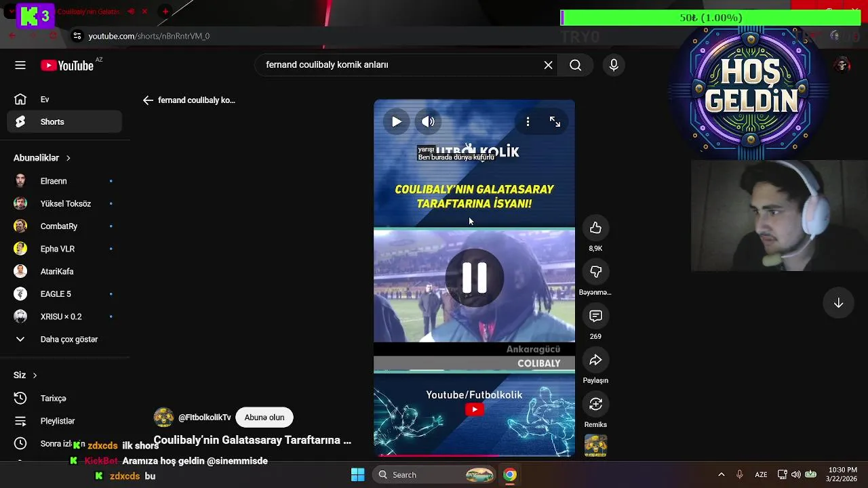Run search with magnifier button
This screenshot has height=488, width=868.
click(575, 65)
